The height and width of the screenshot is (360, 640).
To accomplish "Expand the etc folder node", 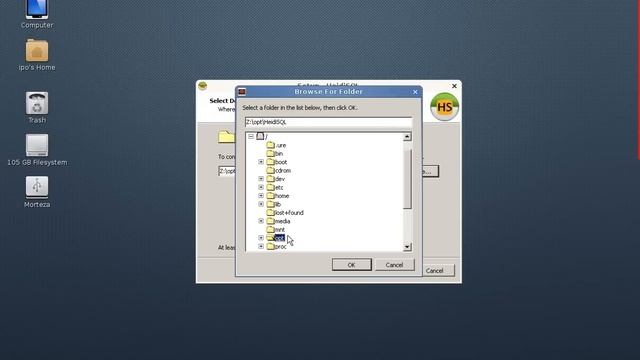I will coord(261,187).
